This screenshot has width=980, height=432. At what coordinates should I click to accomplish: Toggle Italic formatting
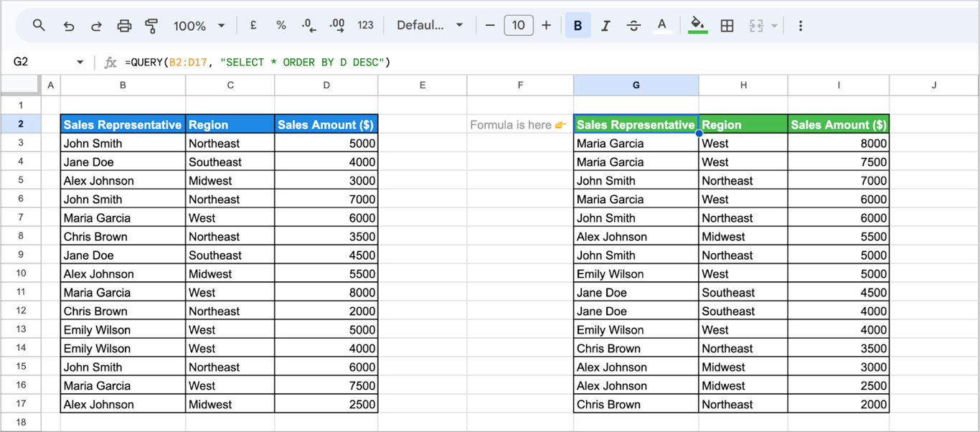[606, 26]
